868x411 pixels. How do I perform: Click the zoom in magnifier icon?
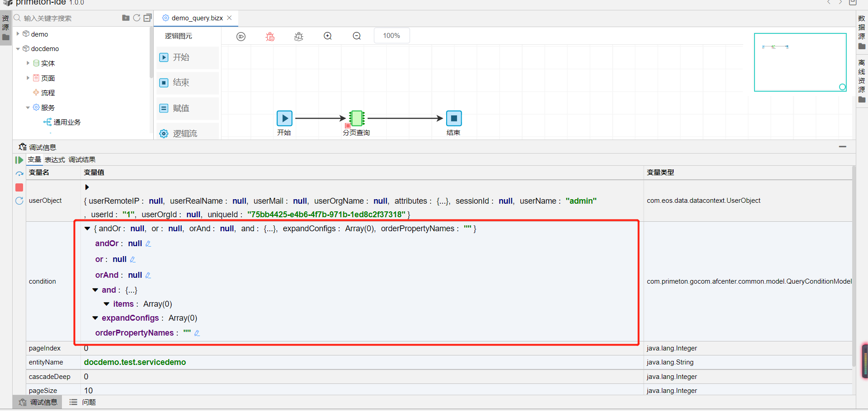click(x=328, y=36)
